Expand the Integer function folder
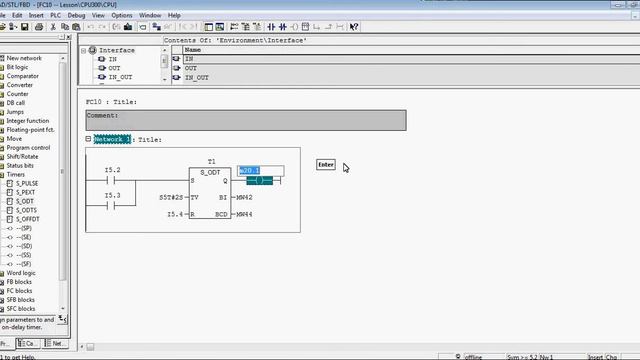 pos(27,121)
